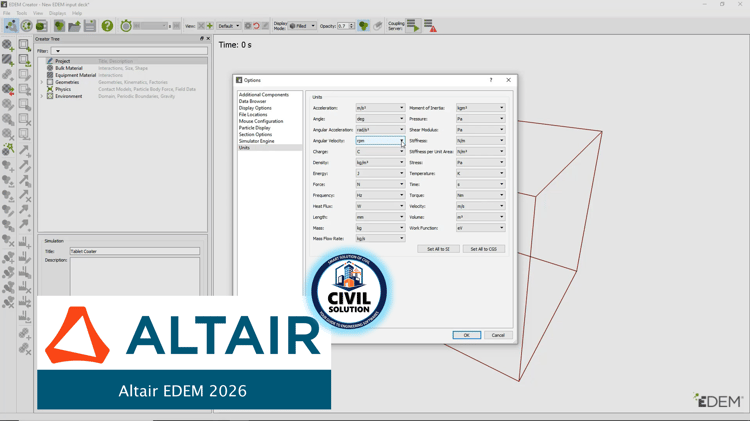750x421 pixels.
Task: Click OK in Options dialog
Action: [466, 335]
